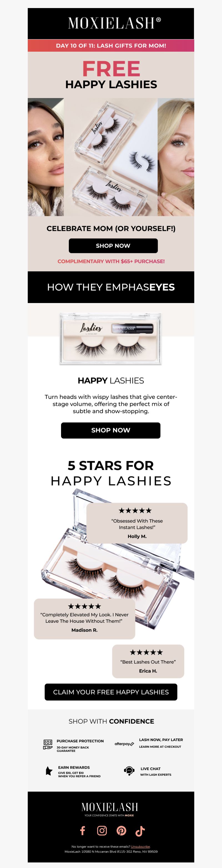222x868 pixels.
Task: Open the Instagram icon in footer
Action: pos(102,831)
